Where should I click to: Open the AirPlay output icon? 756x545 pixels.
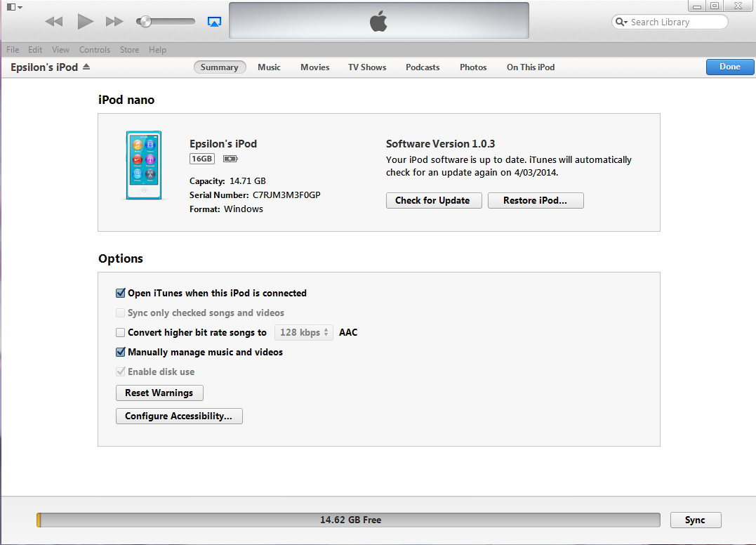(x=214, y=22)
